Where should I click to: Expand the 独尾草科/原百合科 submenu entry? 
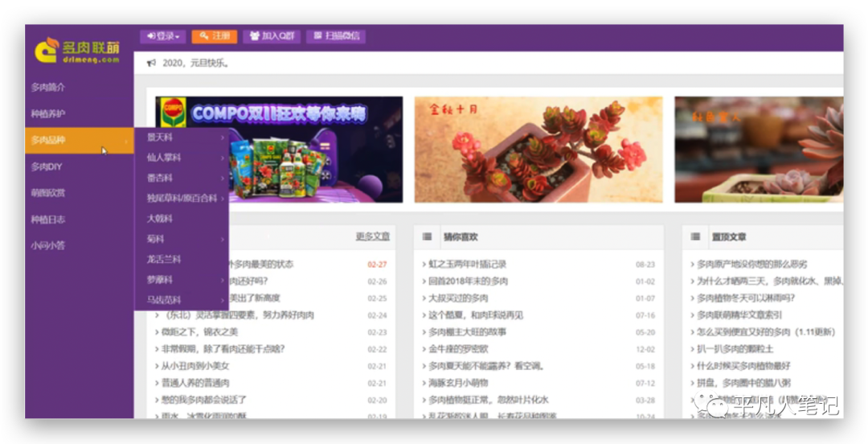(182, 198)
